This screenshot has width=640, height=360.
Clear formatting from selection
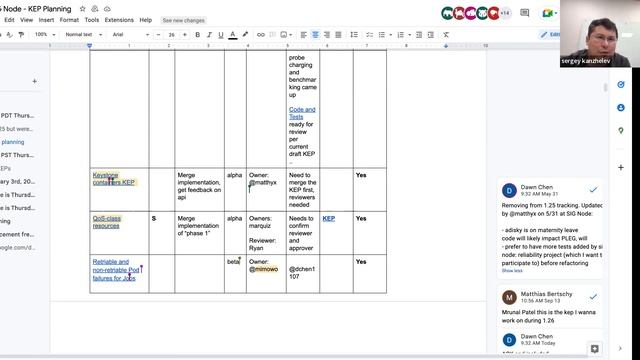click(x=446, y=35)
